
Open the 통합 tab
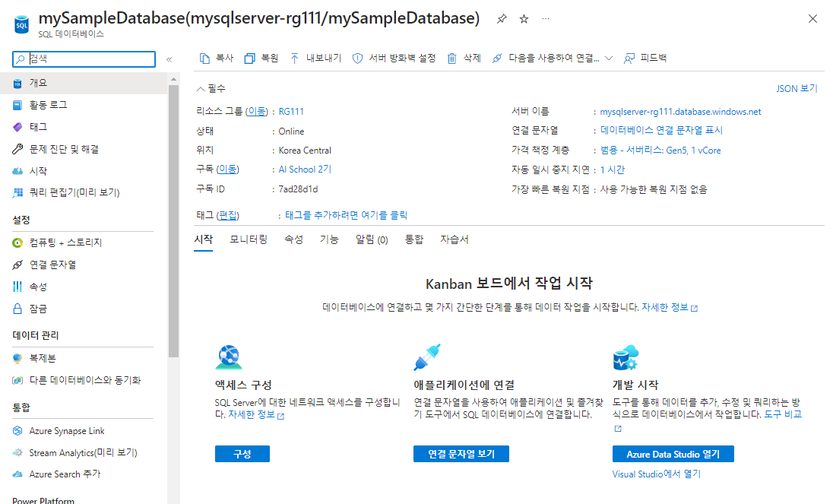pos(414,239)
